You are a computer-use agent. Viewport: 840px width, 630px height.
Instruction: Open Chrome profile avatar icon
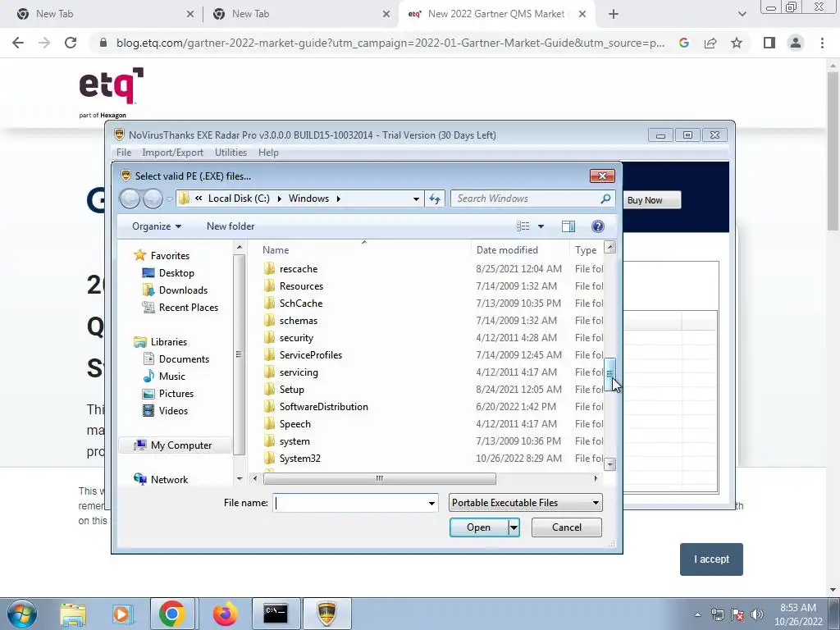click(796, 43)
